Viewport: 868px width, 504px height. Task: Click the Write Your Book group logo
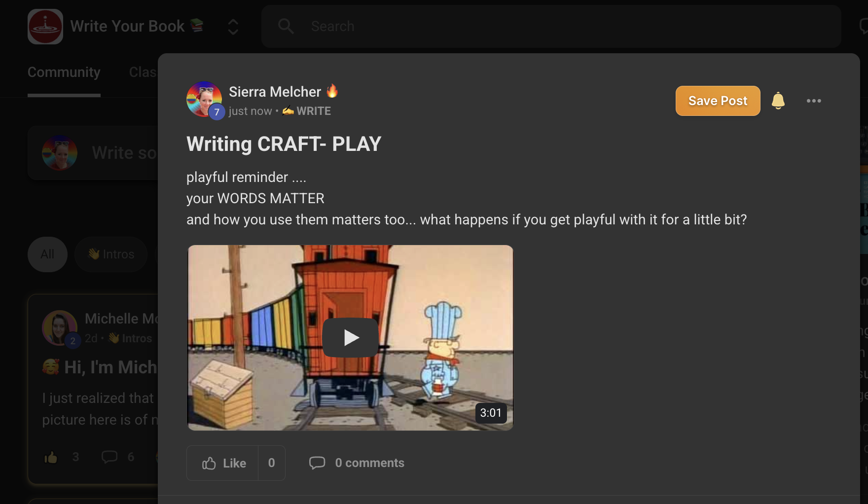click(x=45, y=27)
